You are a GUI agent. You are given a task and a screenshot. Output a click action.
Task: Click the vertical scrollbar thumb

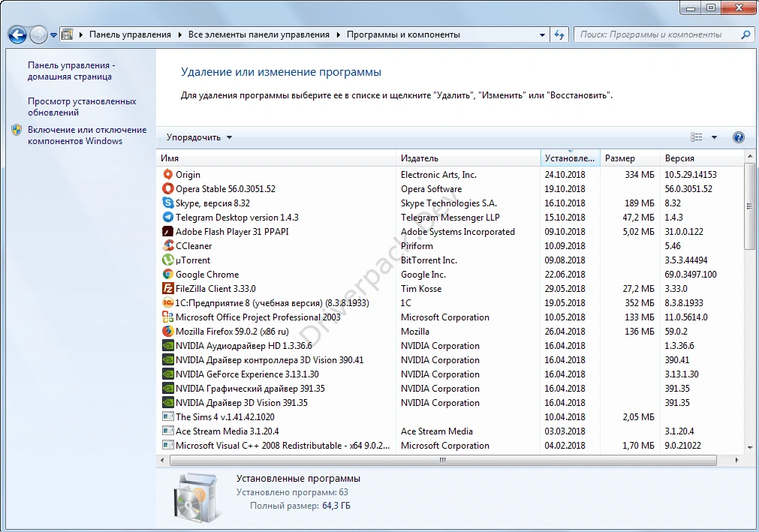749,206
